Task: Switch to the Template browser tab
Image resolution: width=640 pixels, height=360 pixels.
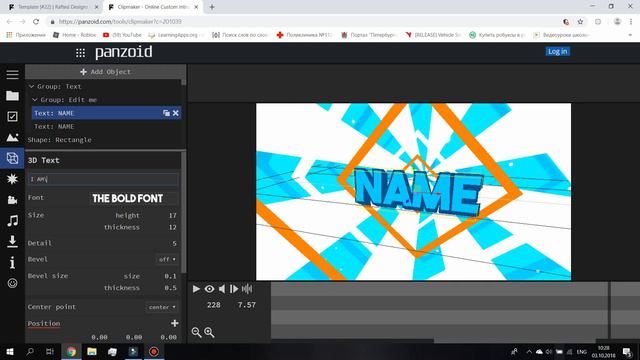Action: pos(53,7)
